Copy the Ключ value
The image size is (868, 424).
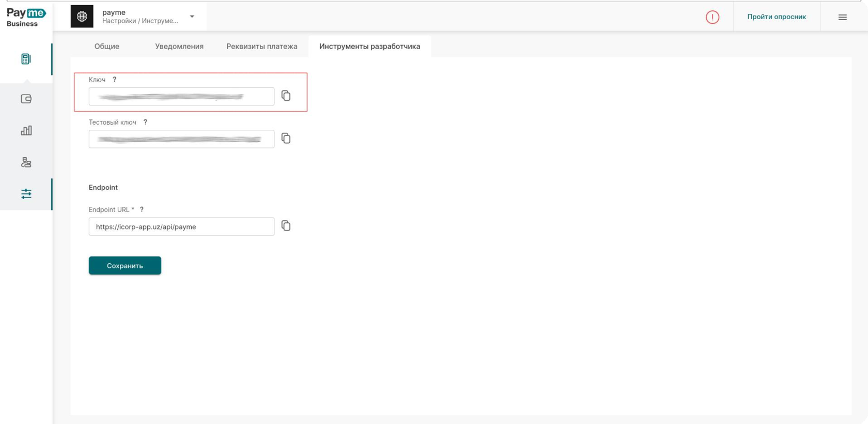pos(286,96)
